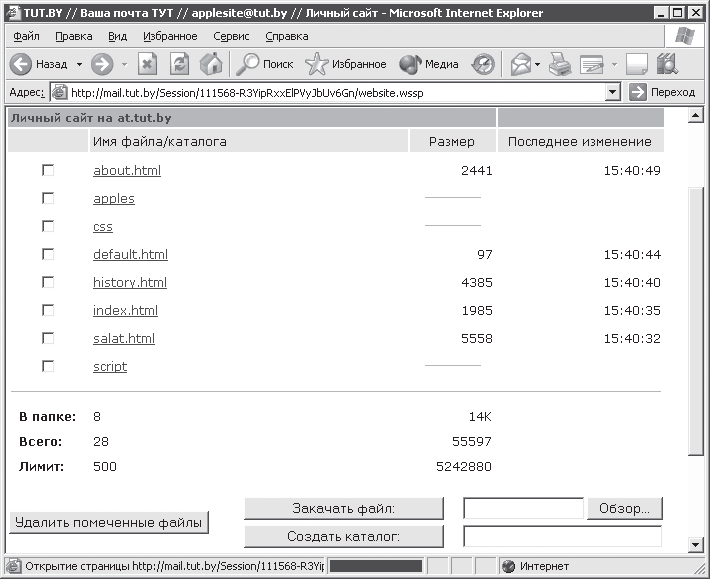This screenshot has width=710, height=579.
Task: Click the Refresh page icon
Action: [x=179, y=64]
